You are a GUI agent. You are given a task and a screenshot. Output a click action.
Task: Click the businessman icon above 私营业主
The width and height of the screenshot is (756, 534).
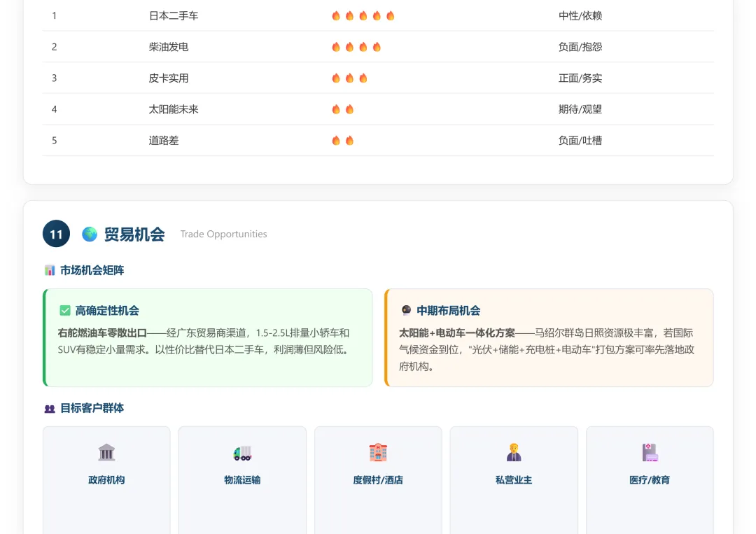click(514, 453)
